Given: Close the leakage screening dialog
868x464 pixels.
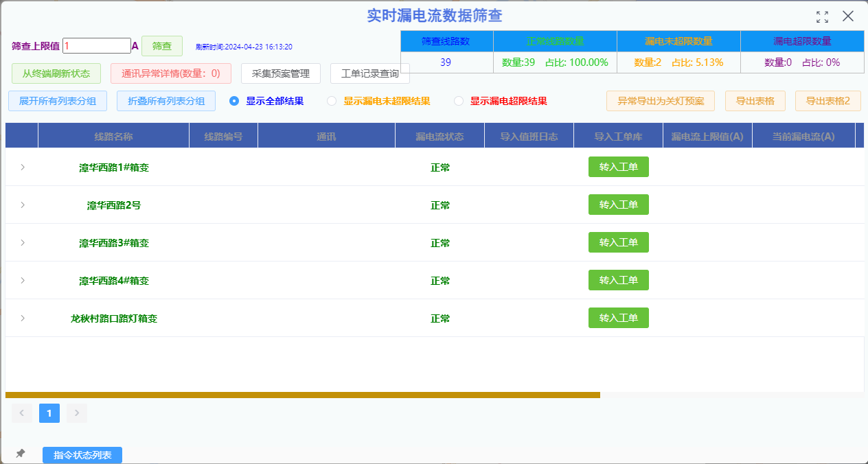Looking at the screenshot, I should (848, 16).
